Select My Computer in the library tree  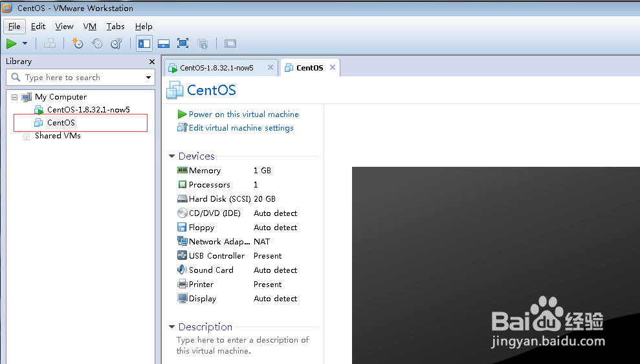point(61,97)
